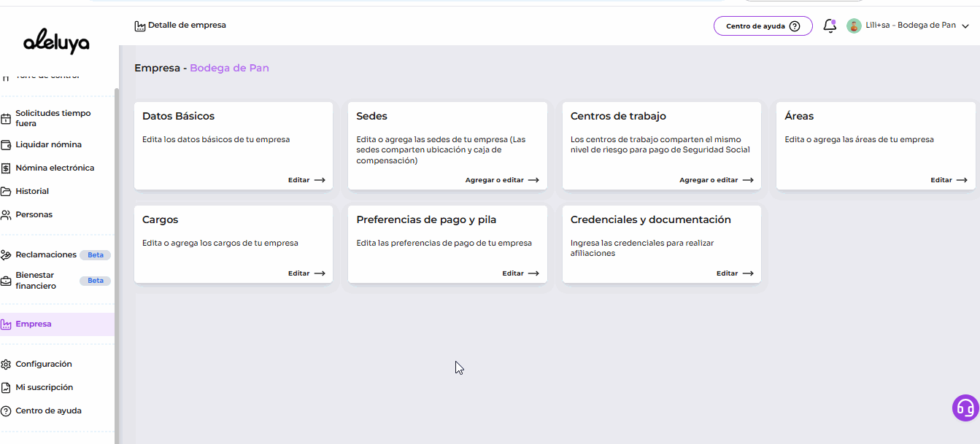
Task: Click Agregar o editar for Centros de trabajo
Action: tap(716, 180)
